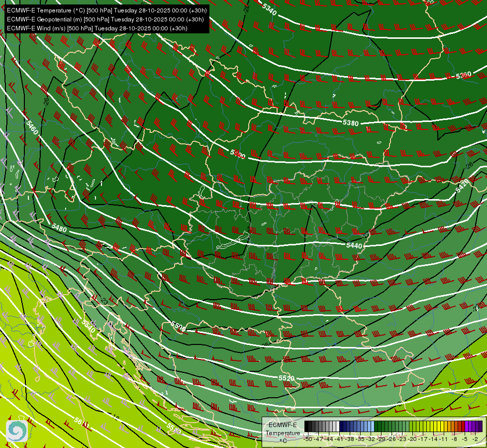Viewport: 487px width, 448px height.
Task: Click the 5380 geopotential contour label
Action: point(351,123)
